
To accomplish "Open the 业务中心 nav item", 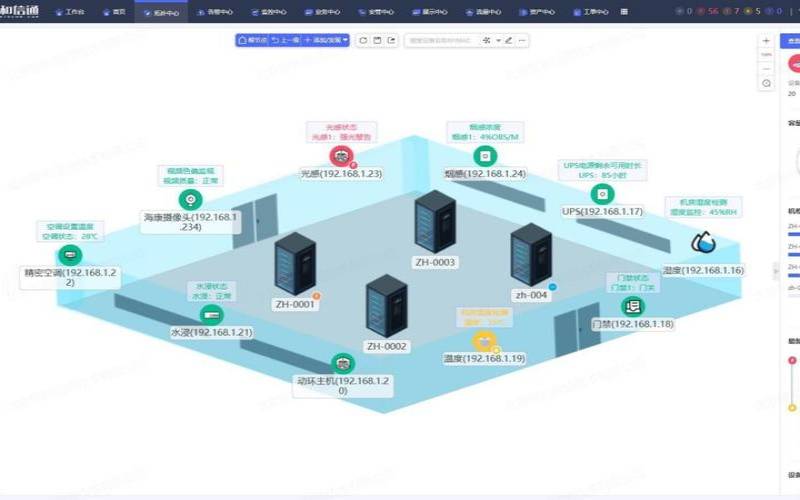I will (x=322, y=12).
